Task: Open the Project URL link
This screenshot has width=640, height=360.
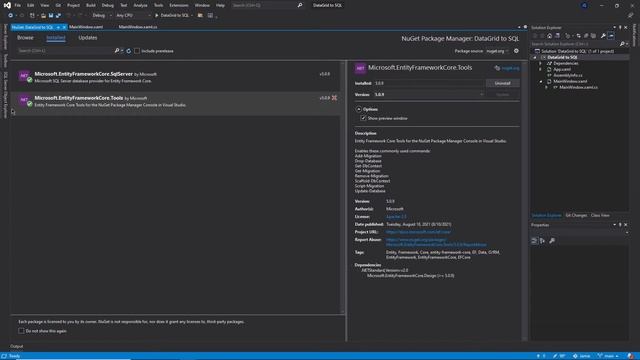Action: (418, 232)
